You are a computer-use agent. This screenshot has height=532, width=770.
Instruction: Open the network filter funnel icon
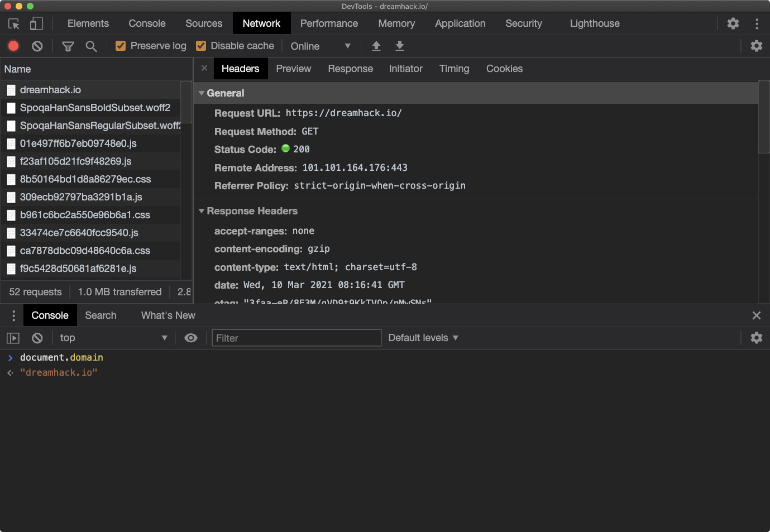coord(68,46)
